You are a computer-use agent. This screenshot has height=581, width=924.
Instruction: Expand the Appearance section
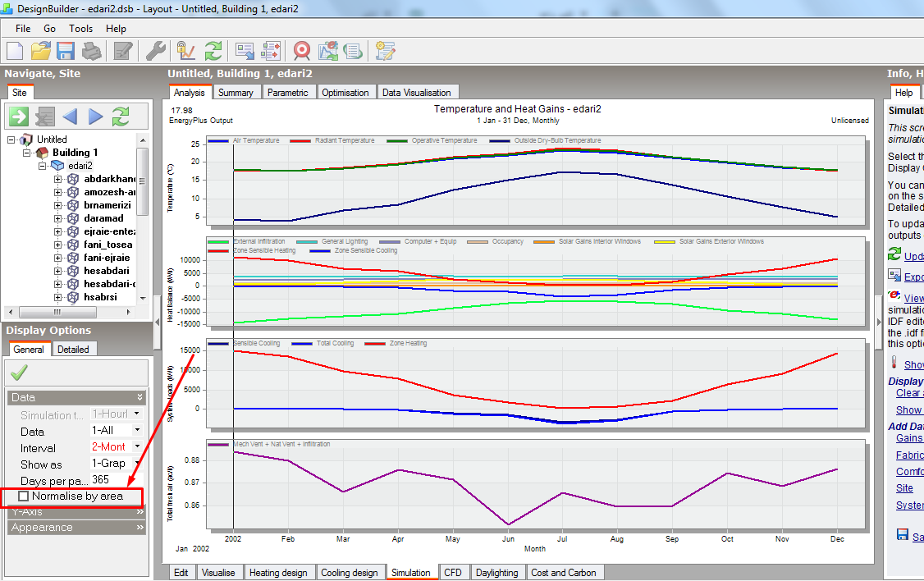[76, 528]
